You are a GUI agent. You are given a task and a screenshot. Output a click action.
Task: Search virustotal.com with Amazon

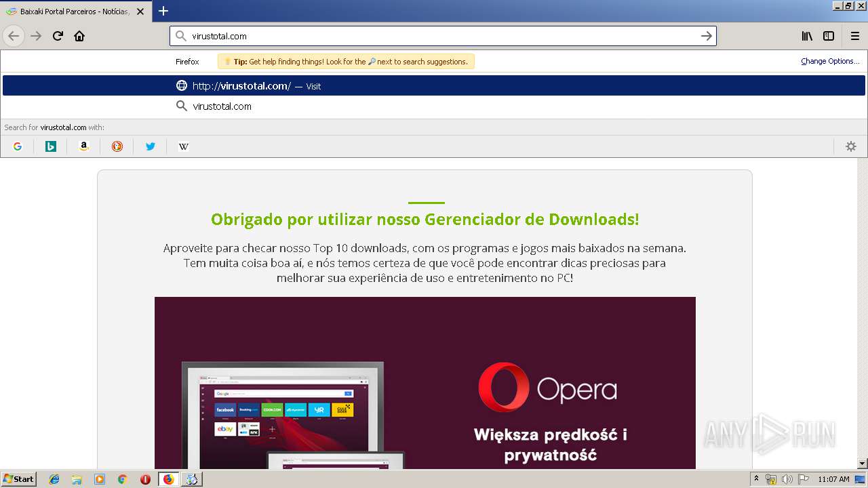(84, 146)
